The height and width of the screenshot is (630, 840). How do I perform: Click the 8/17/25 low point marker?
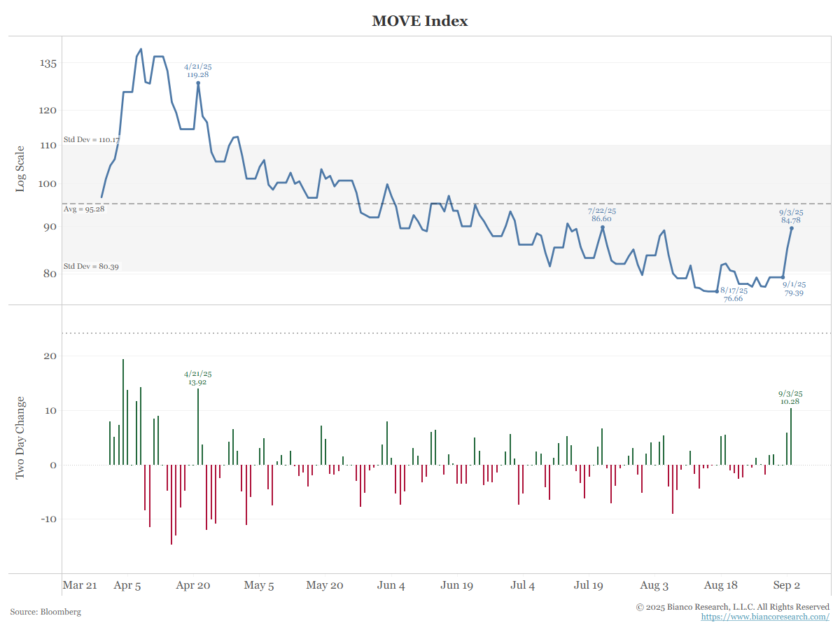[x=717, y=291]
